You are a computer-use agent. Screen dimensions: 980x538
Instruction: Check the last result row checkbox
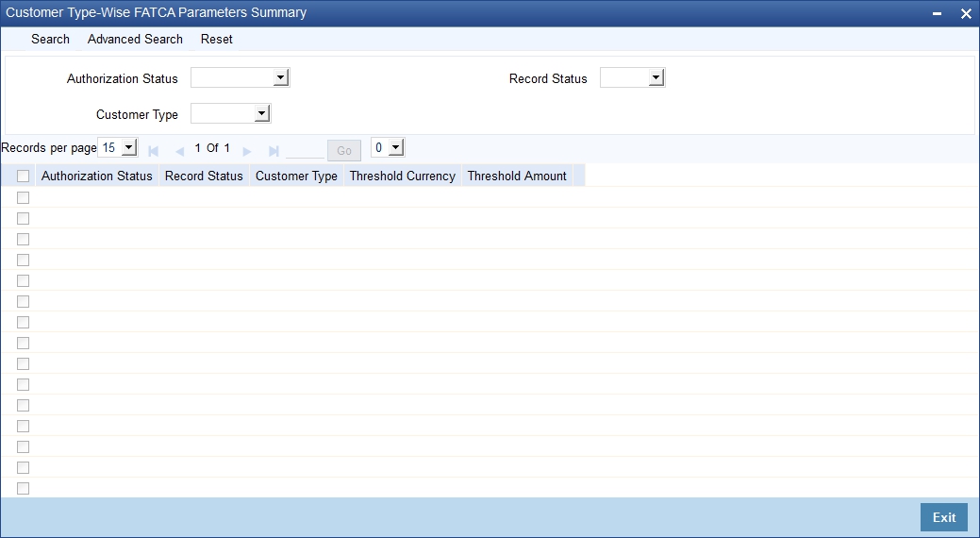click(24, 489)
